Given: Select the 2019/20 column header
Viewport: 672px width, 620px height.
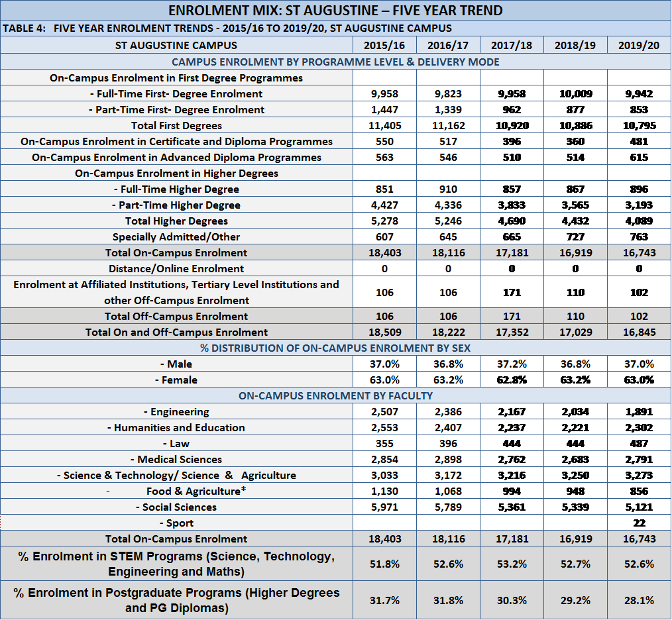Looking at the screenshot, I should pyautogui.click(x=639, y=46).
